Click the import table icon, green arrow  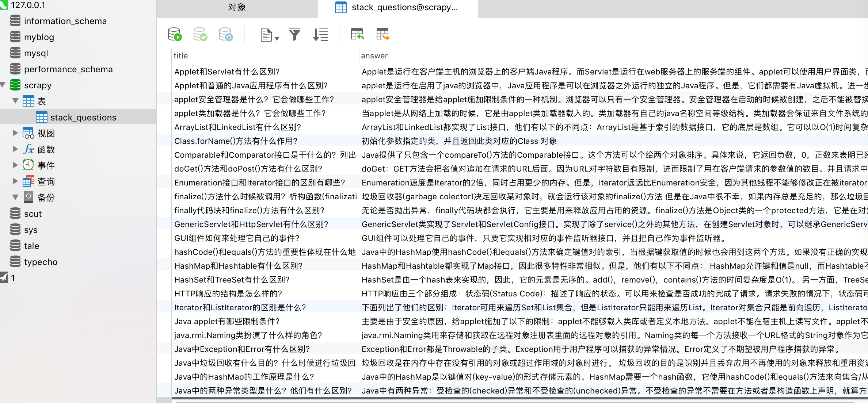click(357, 34)
